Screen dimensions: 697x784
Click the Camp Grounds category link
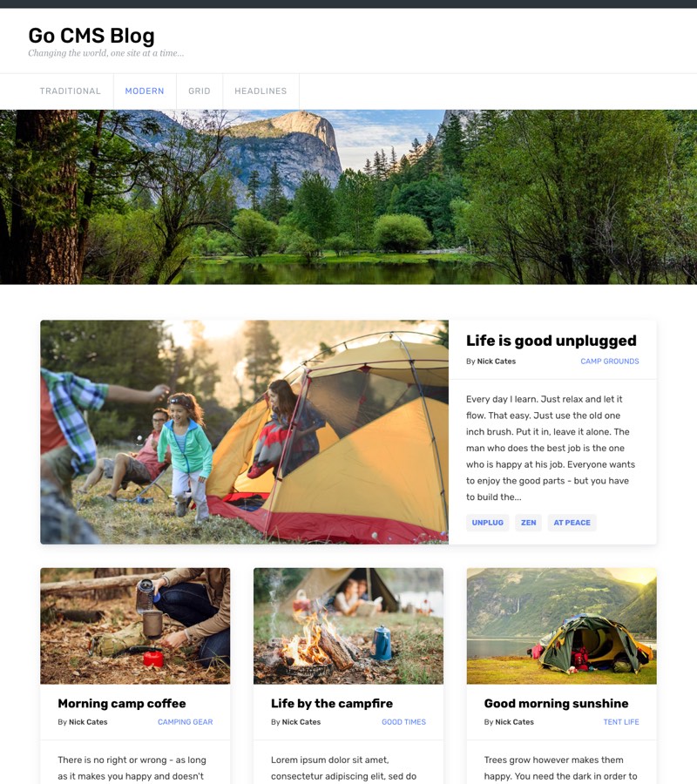[610, 361]
